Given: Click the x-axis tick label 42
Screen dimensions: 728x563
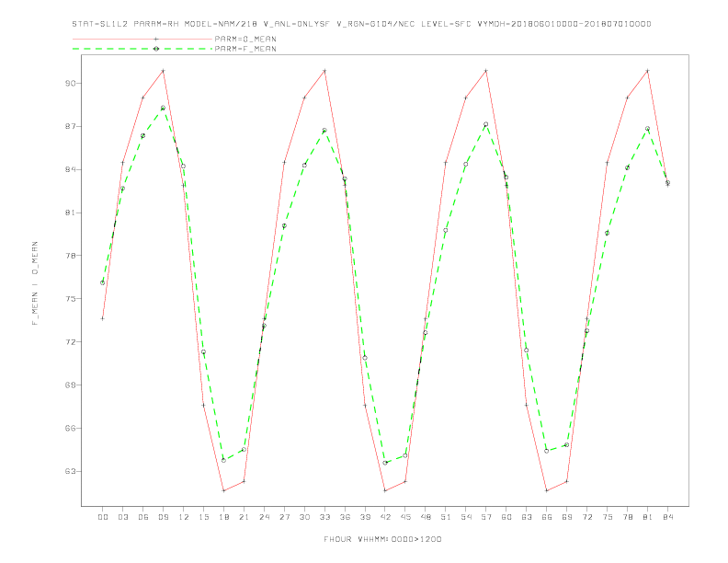Looking at the screenshot, I should pyautogui.click(x=385, y=517).
